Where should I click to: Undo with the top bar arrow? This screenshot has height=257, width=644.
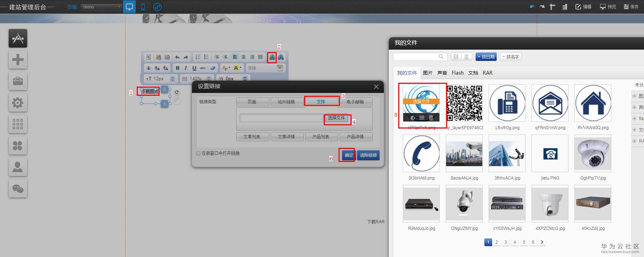click(532, 7)
